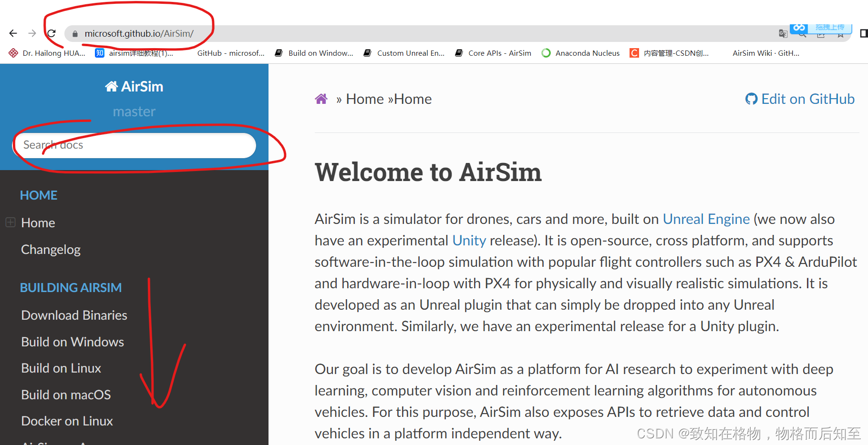Click the site security lock in the address bar
Screen dimensions: 868x445
point(74,34)
